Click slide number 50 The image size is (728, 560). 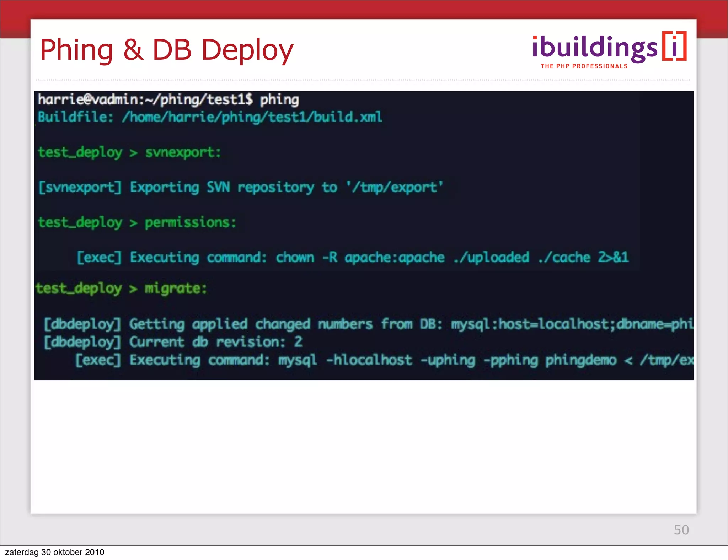pyautogui.click(x=681, y=530)
